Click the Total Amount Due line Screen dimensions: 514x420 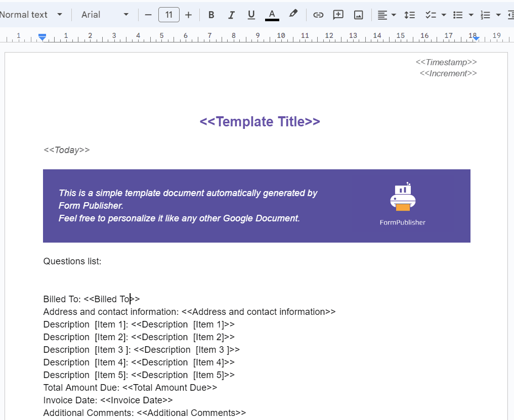click(x=130, y=388)
